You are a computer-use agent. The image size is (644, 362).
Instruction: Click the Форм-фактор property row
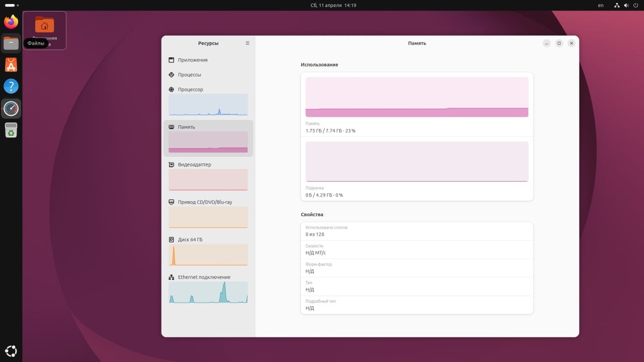pyautogui.click(x=417, y=268)
